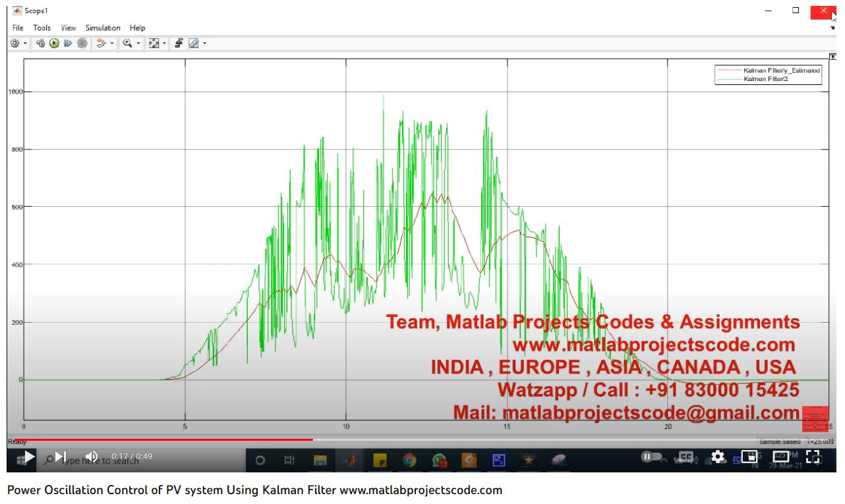Click the Cortana circle taskbar icon
The image size is (845, 504).
pos(260,461)
